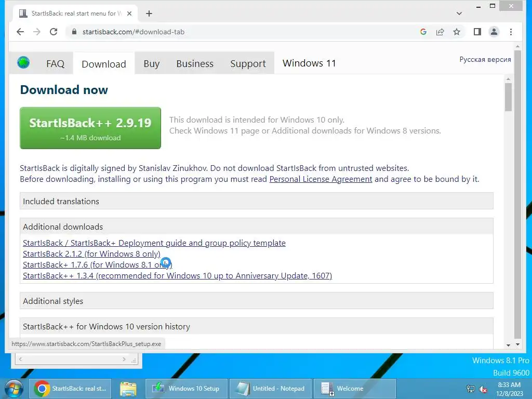Click the padlock site info icon
The width and height of the screenshot is (532, 399).
pos(74,32)
